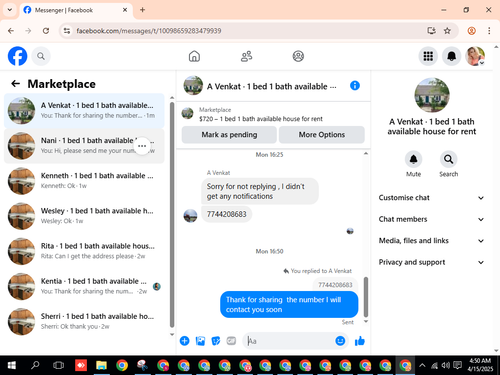The image size is (500, 375).
Task: Open the Facebook logo home link
Action: click(17, 56)
